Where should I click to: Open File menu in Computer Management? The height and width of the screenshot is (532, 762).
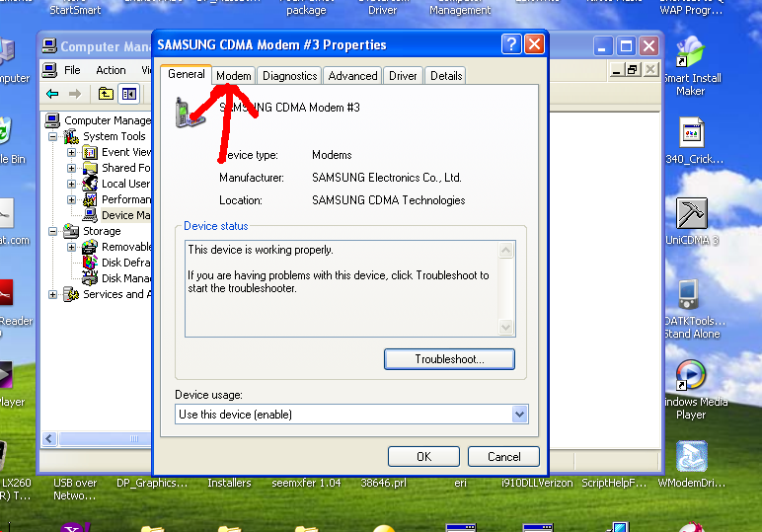coord(72,70)
